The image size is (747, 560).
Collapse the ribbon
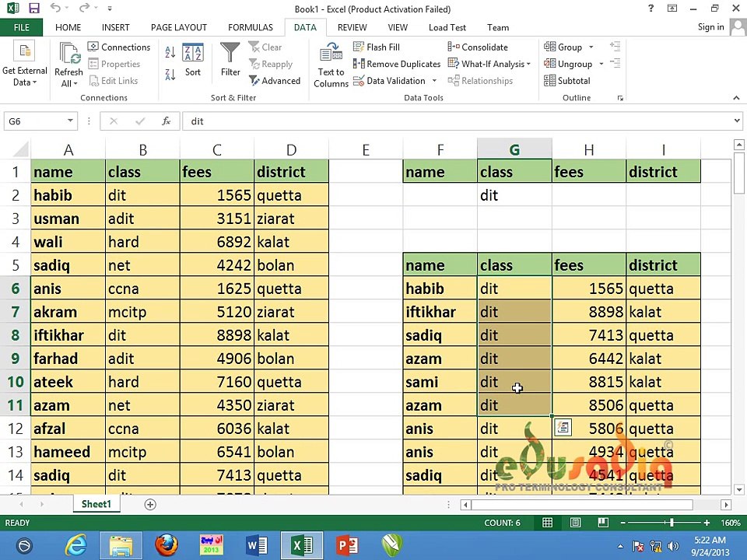coord(737,98)
